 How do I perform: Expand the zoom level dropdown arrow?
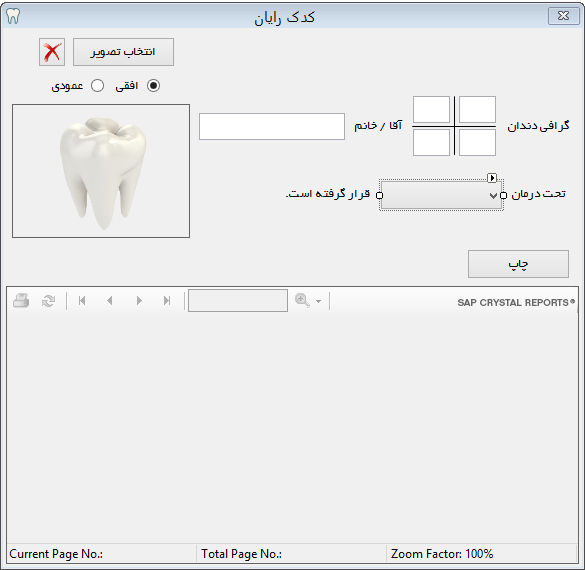(x=318, y=301)
